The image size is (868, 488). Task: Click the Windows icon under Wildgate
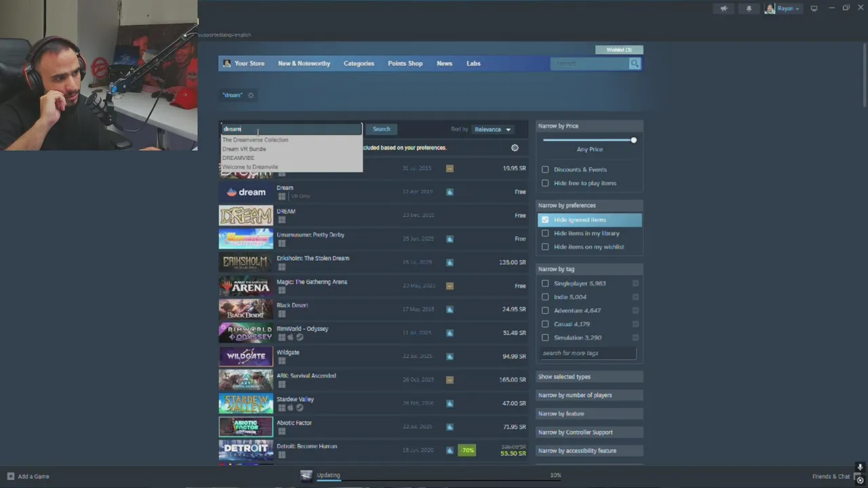point(282,361)
